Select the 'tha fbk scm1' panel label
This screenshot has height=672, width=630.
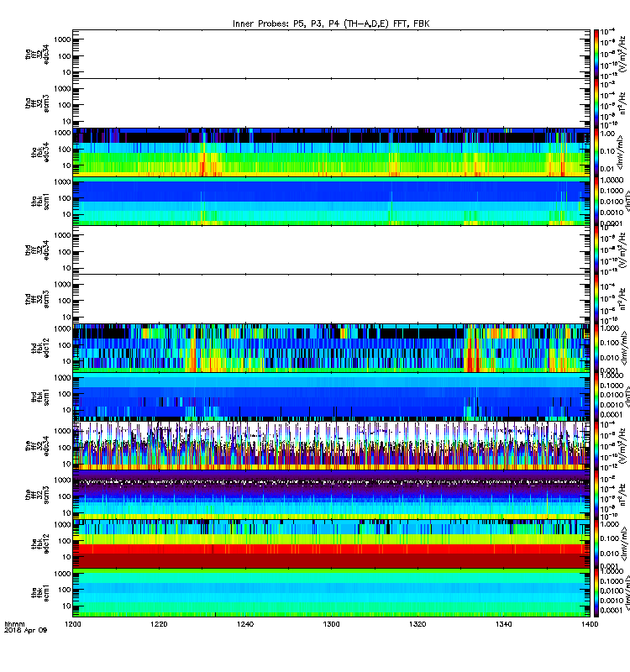(x=40, y=202)
